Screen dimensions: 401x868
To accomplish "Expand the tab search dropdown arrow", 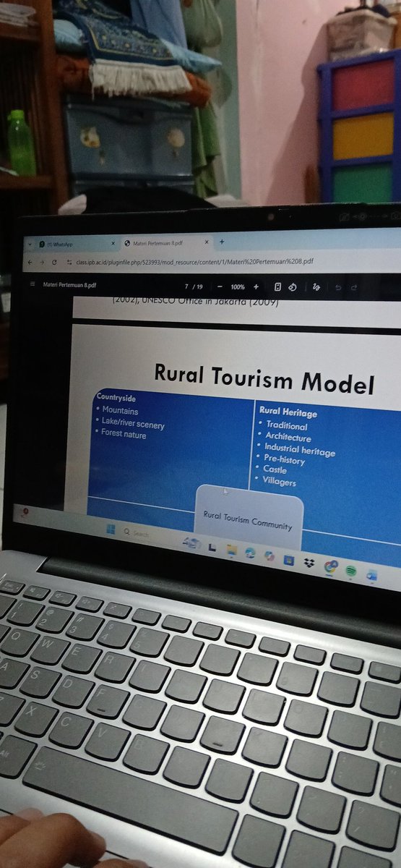I will click(29, 244).
